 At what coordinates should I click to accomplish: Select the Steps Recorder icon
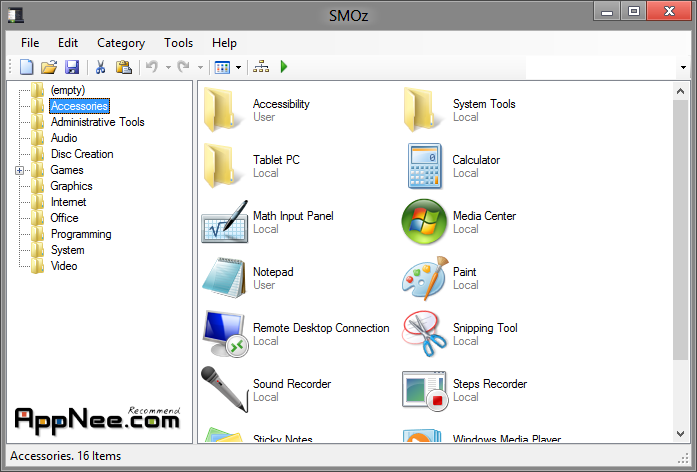[x=425, y=391]
